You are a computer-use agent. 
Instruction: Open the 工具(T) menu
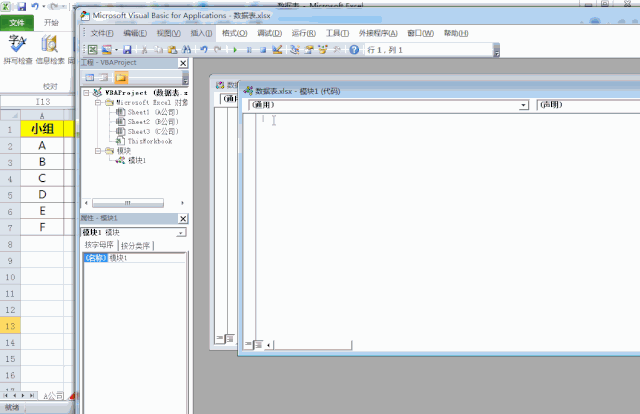(337, 33)
